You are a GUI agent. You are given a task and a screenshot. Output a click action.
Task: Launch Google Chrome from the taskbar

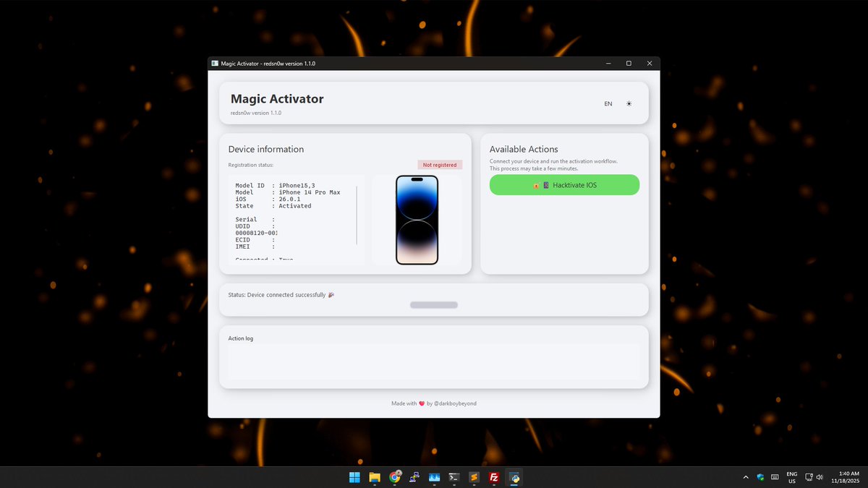coord(394,477)
